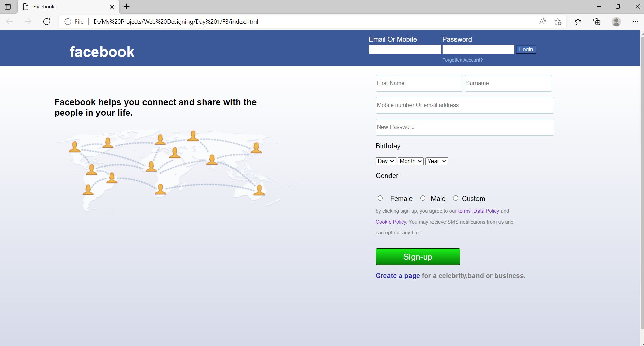Open the tab actions menu icon
Viewport: 644px width, 346px height.
point(8,7)
